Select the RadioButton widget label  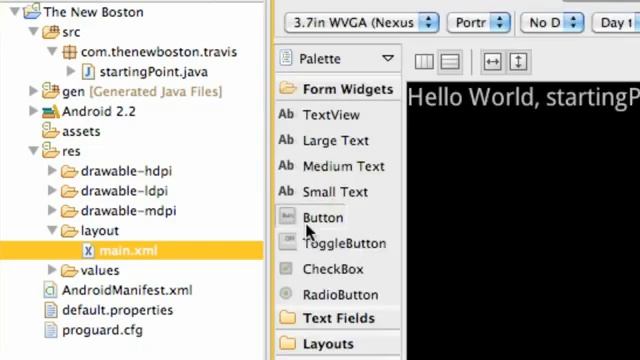click(340, 295)
